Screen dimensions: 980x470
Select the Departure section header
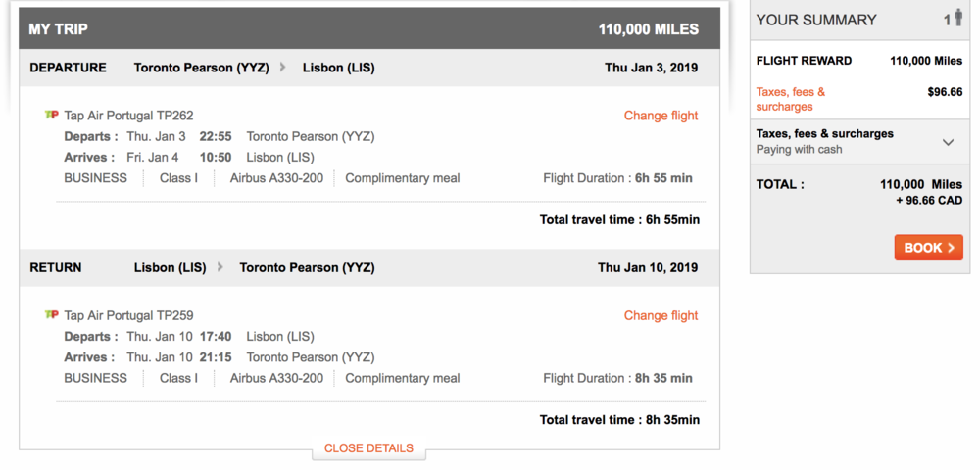click(x=69, y=68)
